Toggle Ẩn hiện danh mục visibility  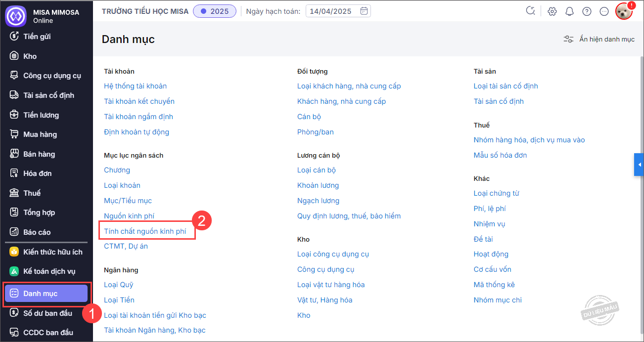pyautogui.click(x=599, y=39)
